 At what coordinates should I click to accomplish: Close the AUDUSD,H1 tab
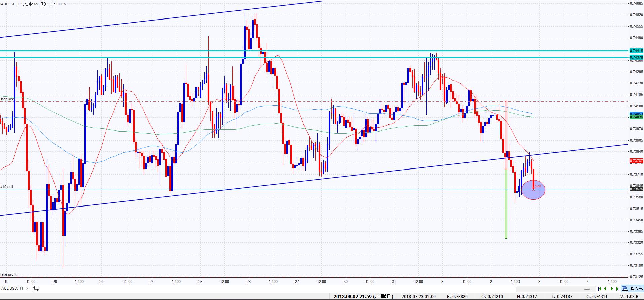pyautogui.click(x=27, y=288)
